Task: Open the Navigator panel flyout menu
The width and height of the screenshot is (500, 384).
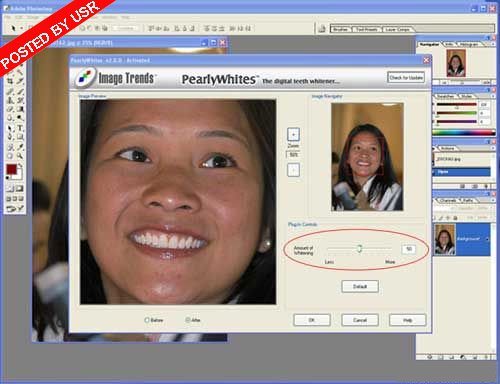Action: [492, 44]
